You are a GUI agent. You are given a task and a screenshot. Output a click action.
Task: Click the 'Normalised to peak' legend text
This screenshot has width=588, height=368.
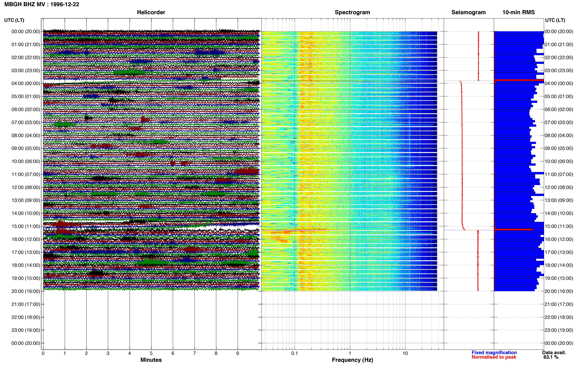tap(494, 357)
